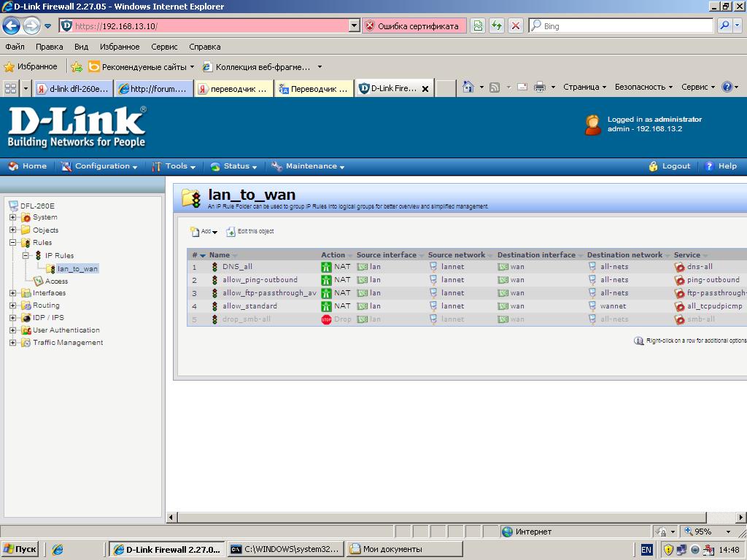The height and width of the screenshot is (560, 747).
Task: Switch to the d-link dfl-260e tab
Action: click(73, 88)
